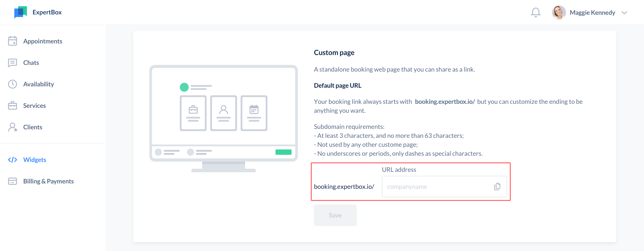This screenshot has height=251, width=644.
Task: Click the Widgets code icon
Action: [x=12, y=160]
